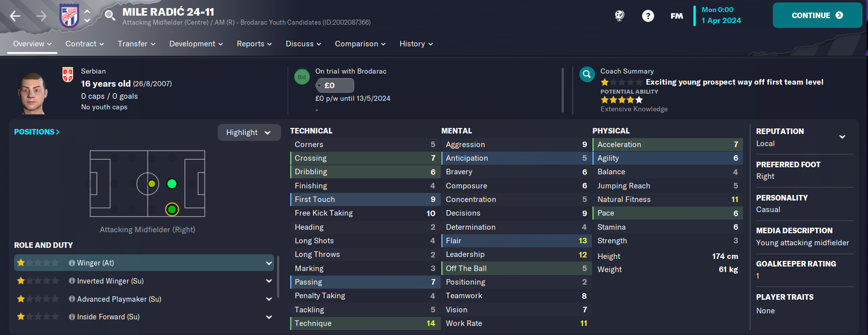868x335 pixels.
Task: Select the Attacking Midfielder Right position dot
Action: coord(172,209)
